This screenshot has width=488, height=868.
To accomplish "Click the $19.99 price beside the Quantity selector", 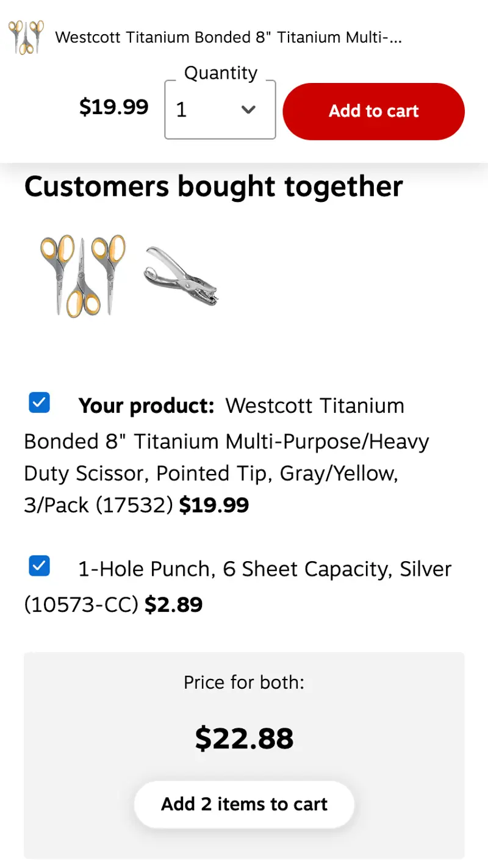I will pos(114,107).
